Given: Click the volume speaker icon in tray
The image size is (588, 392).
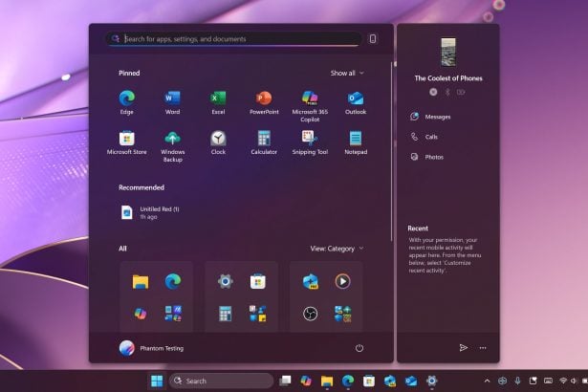Looking at the screenshot, I should (x=574, y=381).
